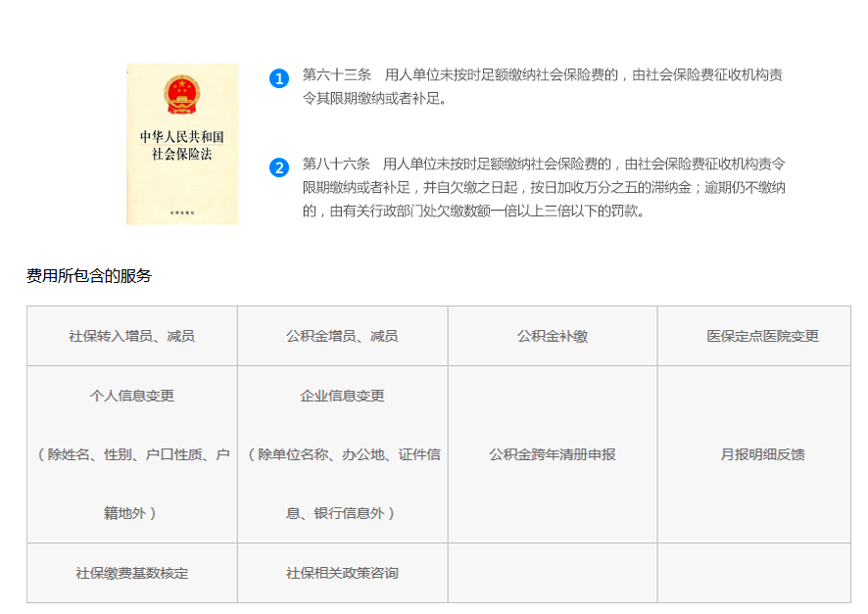This screenshot has width=868, height=614.
Task: Click the 籍地外 closing note text
Action: pyautogui.click(x=130, y=513)
